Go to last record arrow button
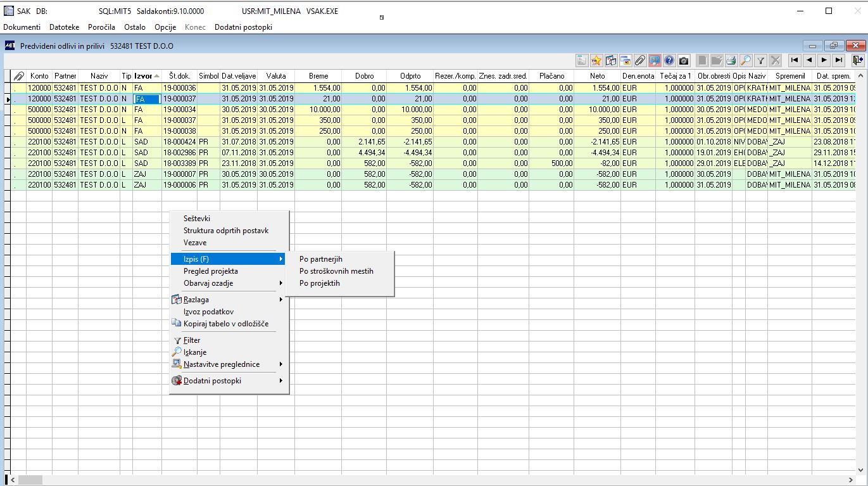 (x=839, y=60)
